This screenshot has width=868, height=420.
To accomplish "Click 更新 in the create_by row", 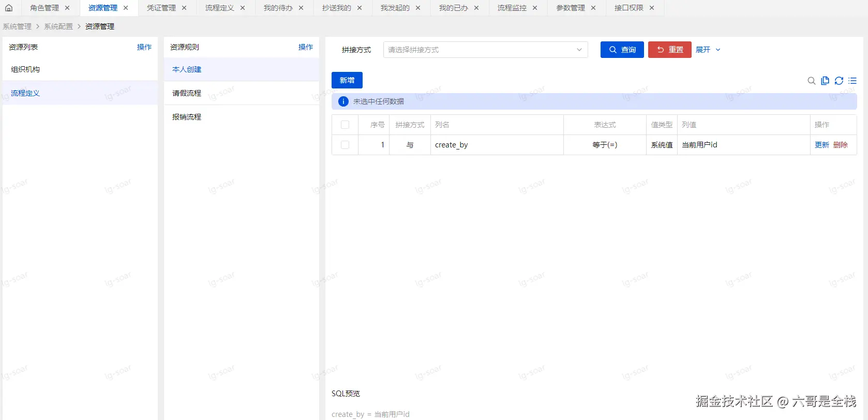I will [x=822, y=145].
